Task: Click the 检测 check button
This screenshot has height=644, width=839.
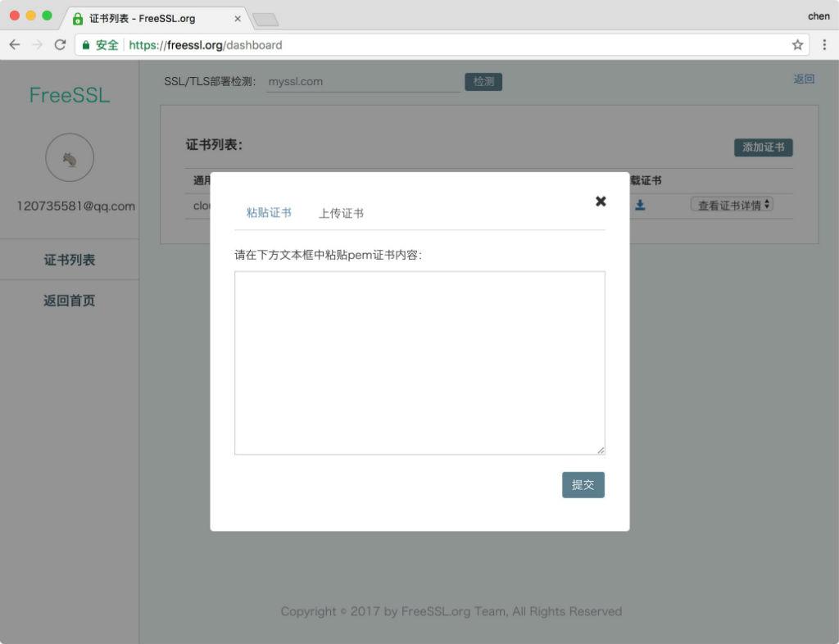Action: click(483, 82)
